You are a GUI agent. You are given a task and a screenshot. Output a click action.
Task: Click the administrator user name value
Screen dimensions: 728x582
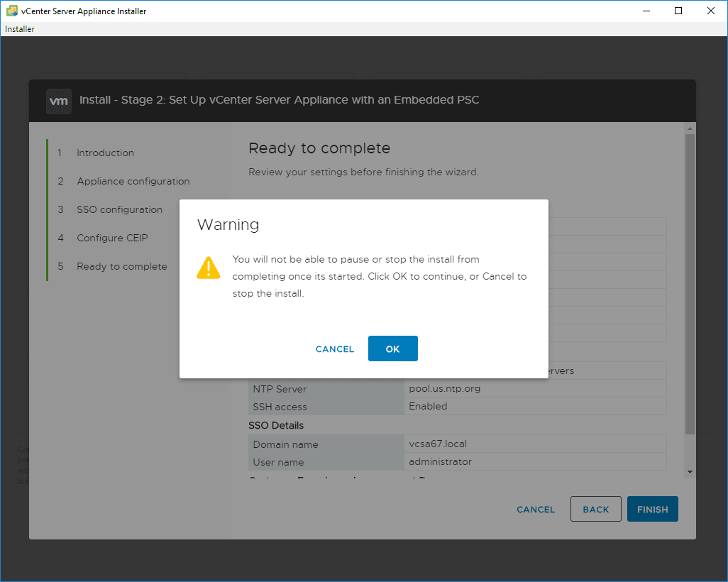440,462
